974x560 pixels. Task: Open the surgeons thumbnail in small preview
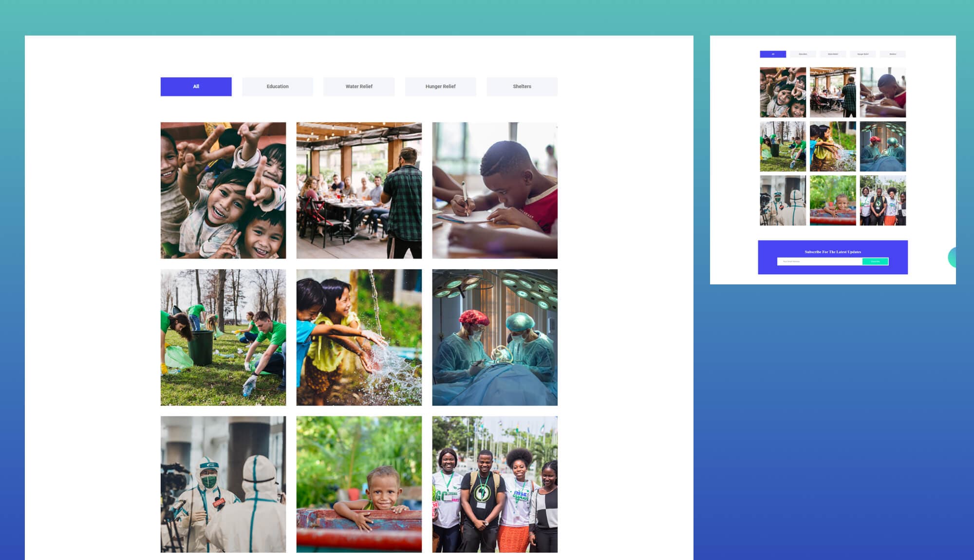click(882, 147)
